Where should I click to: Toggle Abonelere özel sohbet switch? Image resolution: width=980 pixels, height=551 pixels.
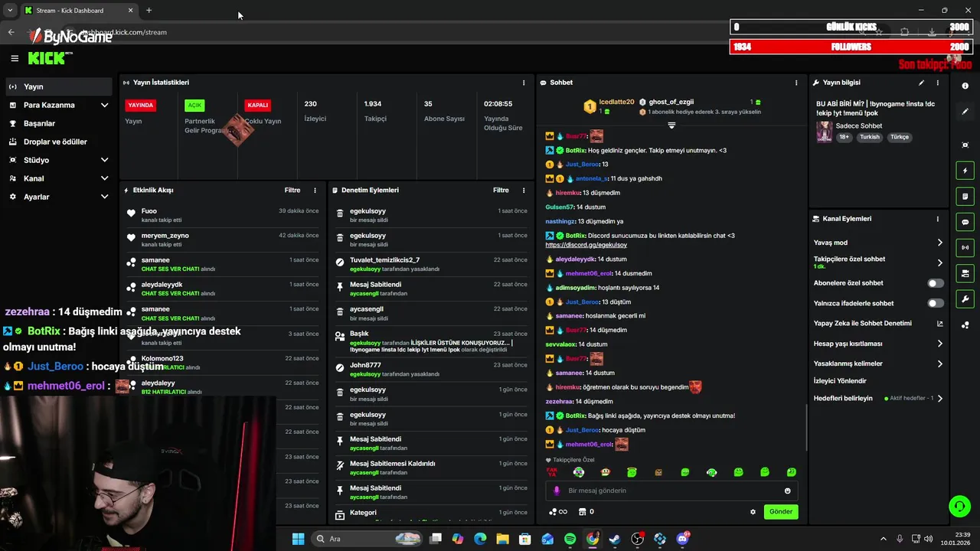point(936,283)
